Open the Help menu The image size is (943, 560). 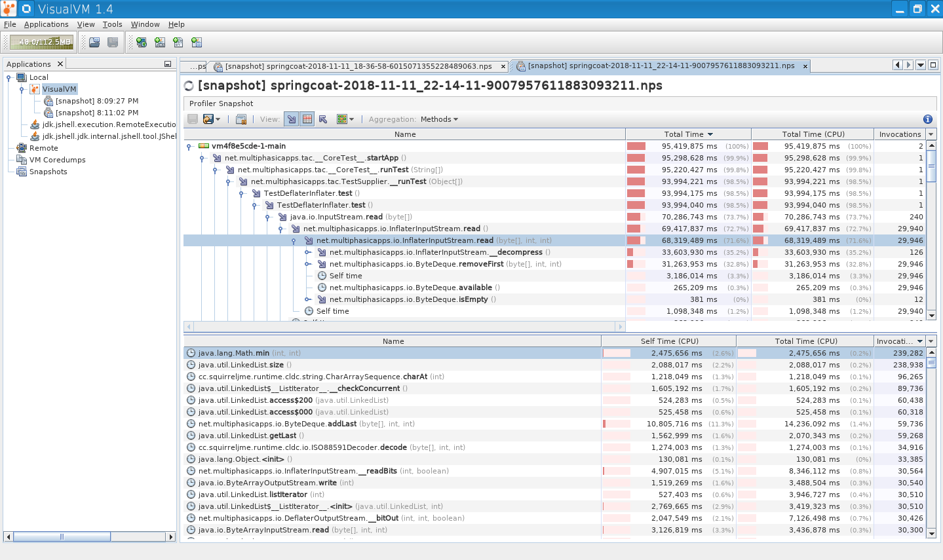(176, 24)
